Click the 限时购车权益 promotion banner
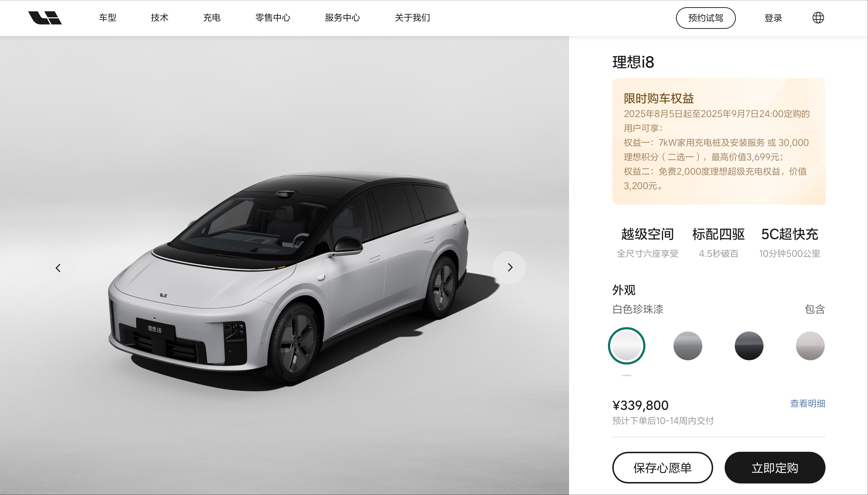The height and width of the screenshot is (495, 868). click(x=719, y=141)
